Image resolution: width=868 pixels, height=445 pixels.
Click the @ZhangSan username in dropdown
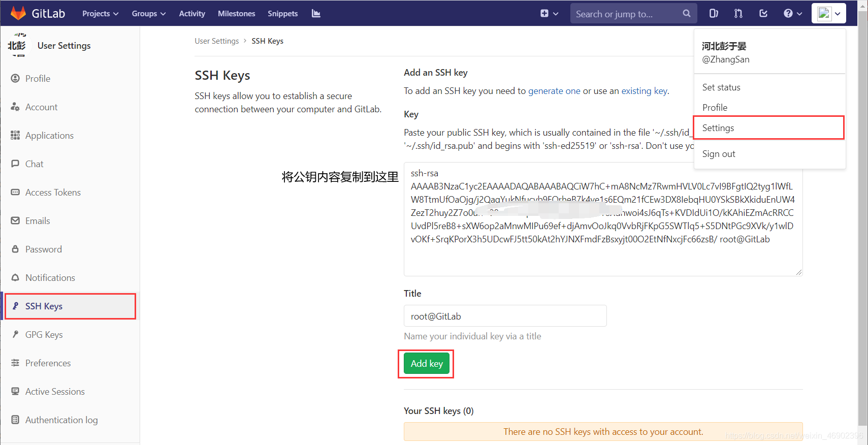tap(726, 59)
